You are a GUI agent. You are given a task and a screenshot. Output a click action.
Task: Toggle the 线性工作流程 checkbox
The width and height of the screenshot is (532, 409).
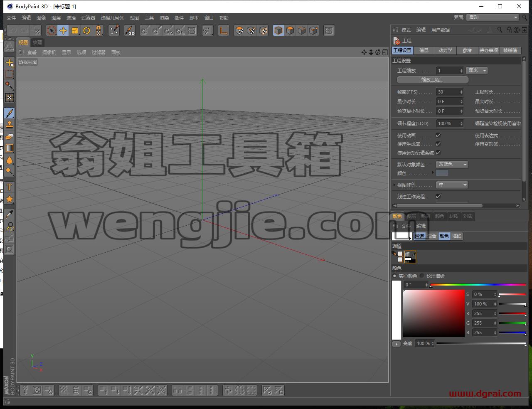[438, 196]
